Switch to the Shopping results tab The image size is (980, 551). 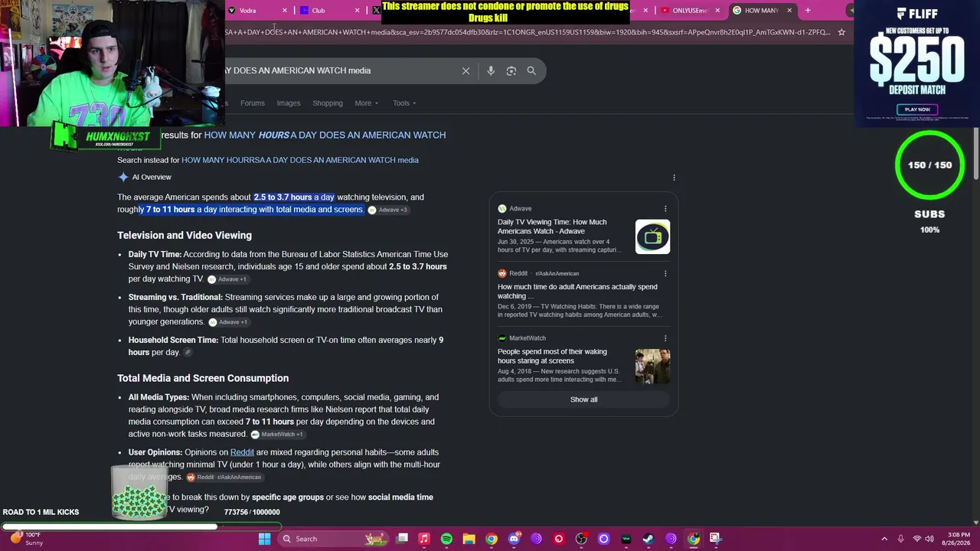coord(328,103)
